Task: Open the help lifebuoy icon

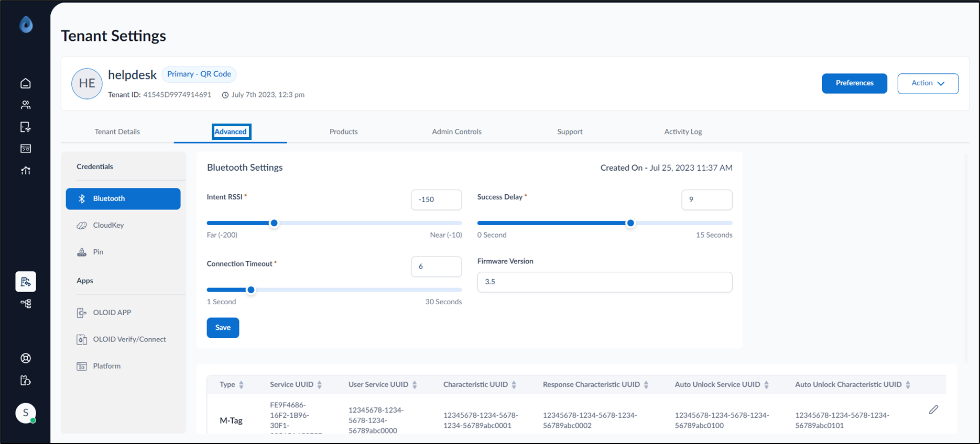Action: pos(26,358)
